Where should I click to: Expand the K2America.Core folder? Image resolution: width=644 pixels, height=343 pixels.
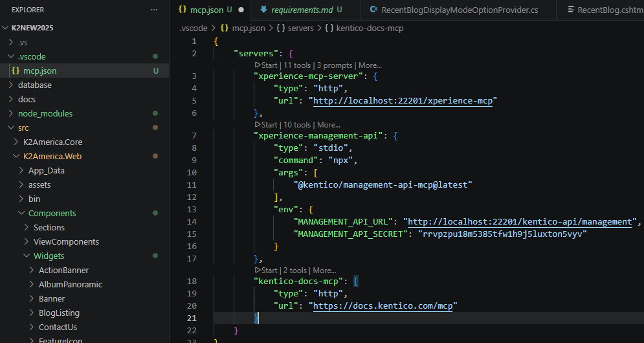[x=16, y=142]
